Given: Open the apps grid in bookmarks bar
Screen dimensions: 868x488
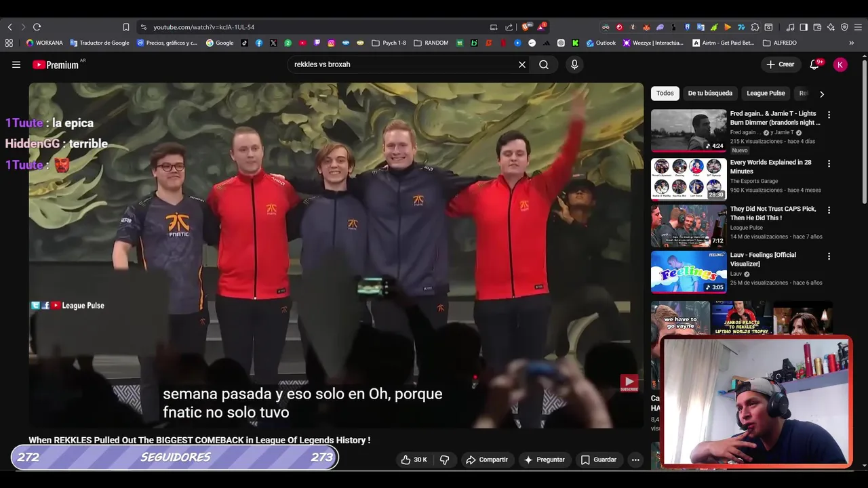Looking at the screenshot, I should [x=9, y=43].
